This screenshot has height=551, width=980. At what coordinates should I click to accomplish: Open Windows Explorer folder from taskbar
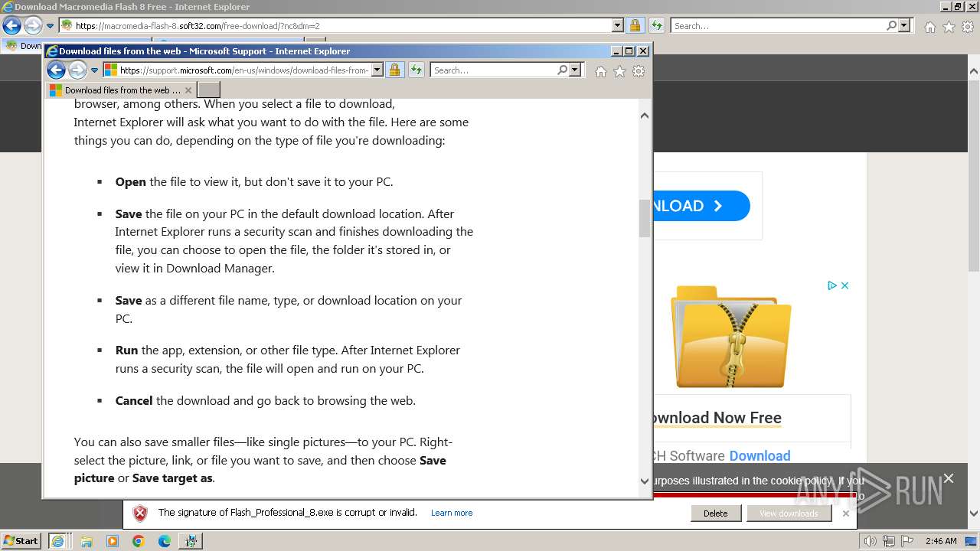pos(87,541)
